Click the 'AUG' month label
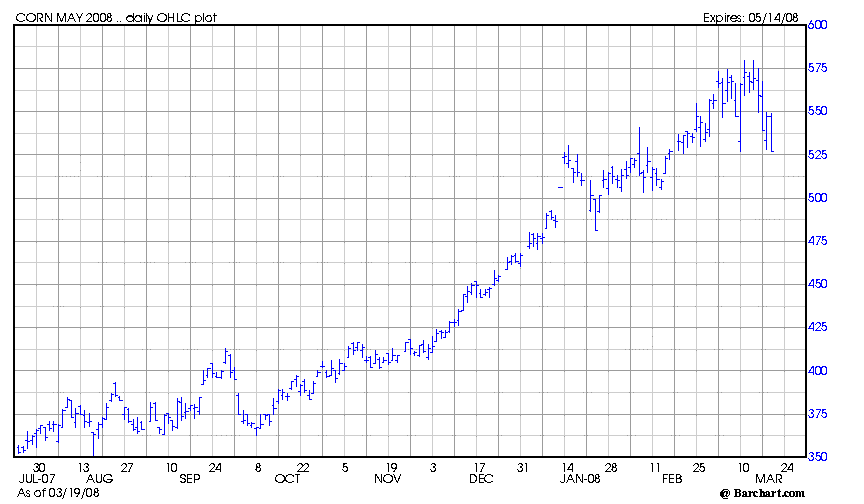Screen dimensions: 864x504 tap(100, 479)
